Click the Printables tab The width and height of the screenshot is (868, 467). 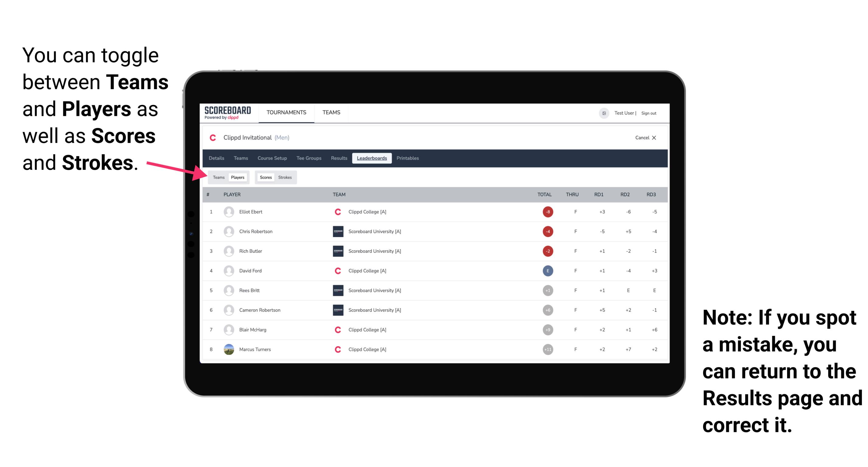click(x=408, y=158)
